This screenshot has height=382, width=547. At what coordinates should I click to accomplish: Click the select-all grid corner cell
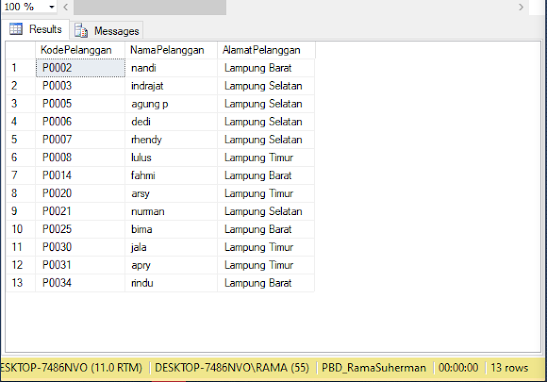[21, 50]
